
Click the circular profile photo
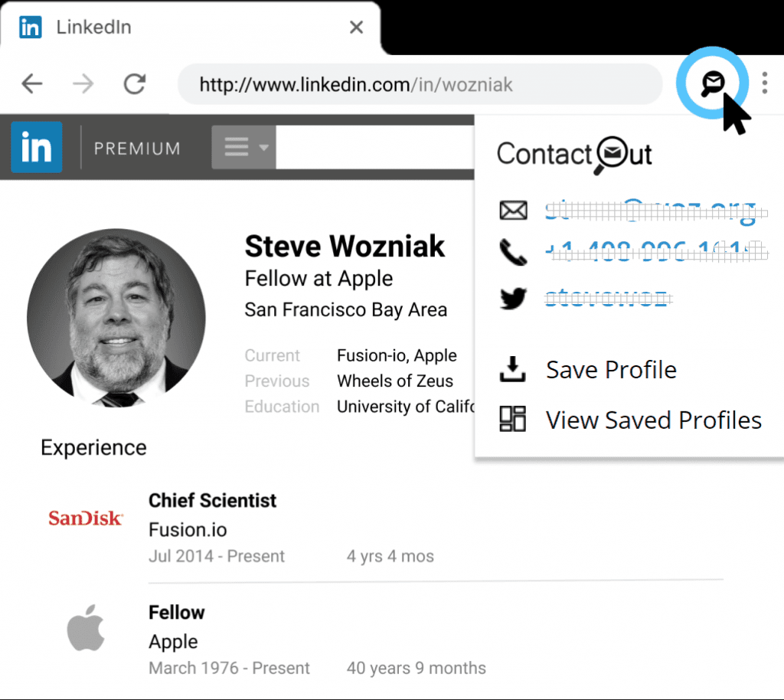tap(116, 318)
